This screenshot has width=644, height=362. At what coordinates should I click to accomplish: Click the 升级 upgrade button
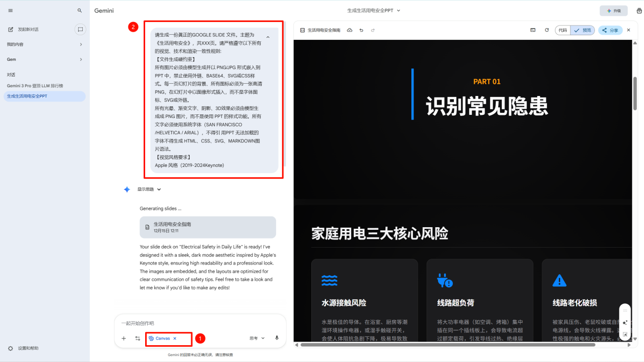[613, 10]
